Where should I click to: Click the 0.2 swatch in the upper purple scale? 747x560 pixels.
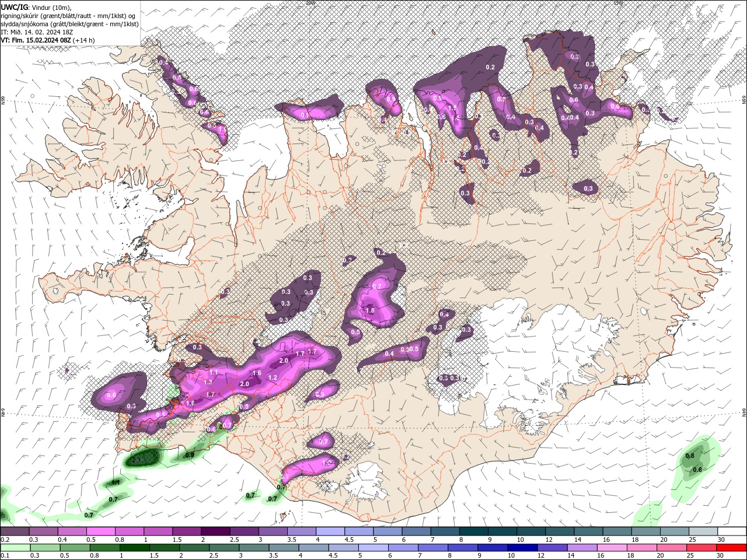point(15,531)
